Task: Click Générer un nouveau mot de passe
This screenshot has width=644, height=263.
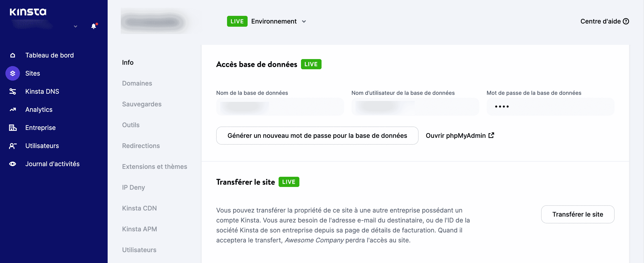Action: pos(317,135)
